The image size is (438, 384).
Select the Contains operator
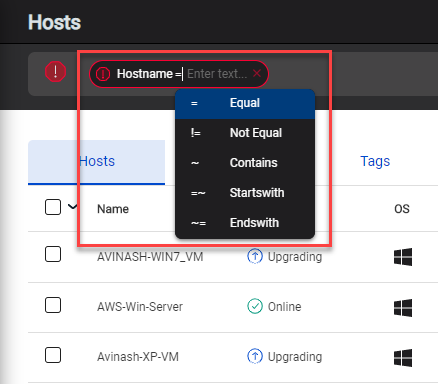[245, 163]
